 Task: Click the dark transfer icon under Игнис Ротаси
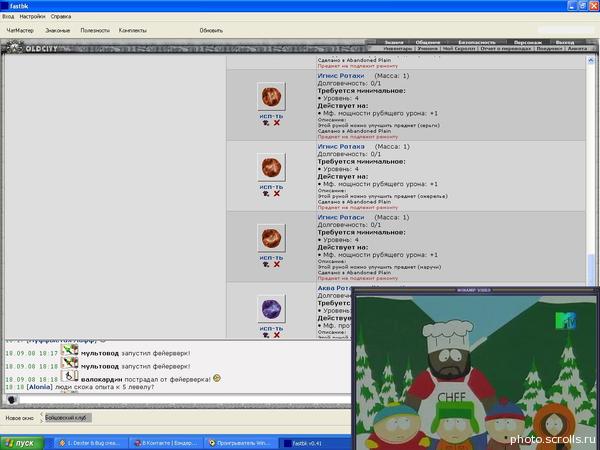[x=266, y=264]
